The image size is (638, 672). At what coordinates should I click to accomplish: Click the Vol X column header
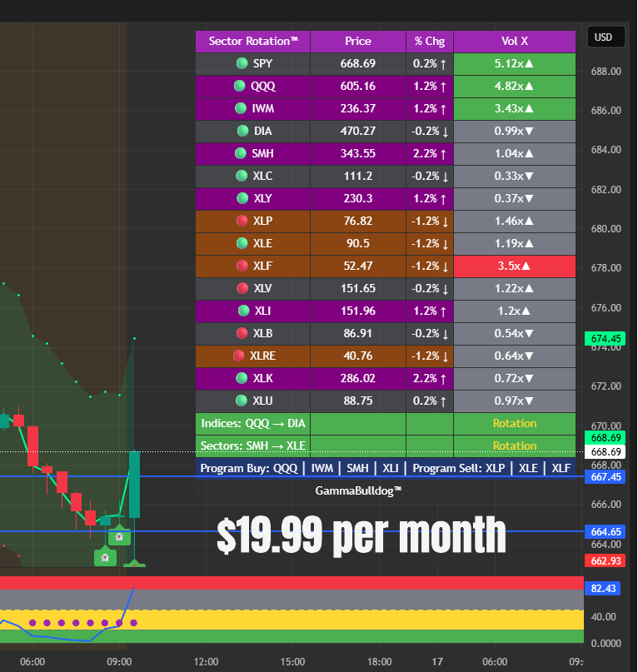point(515,42)
